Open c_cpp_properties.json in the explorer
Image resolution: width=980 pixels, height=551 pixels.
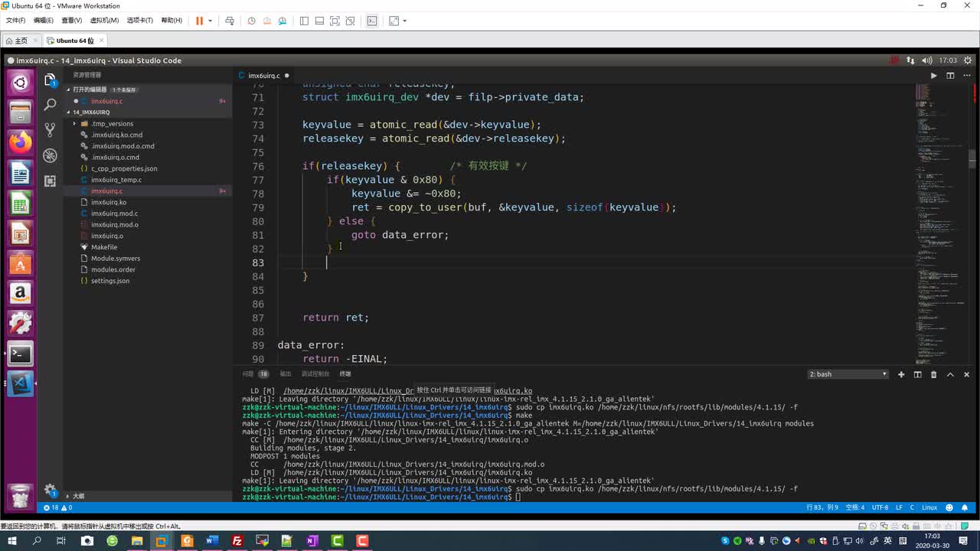click(x=124, y=168)
